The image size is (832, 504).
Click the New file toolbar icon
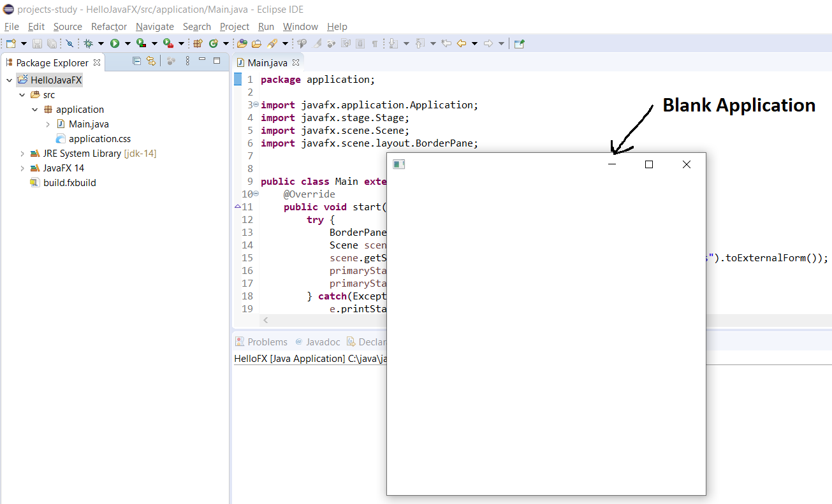click(x=11, y=43)
